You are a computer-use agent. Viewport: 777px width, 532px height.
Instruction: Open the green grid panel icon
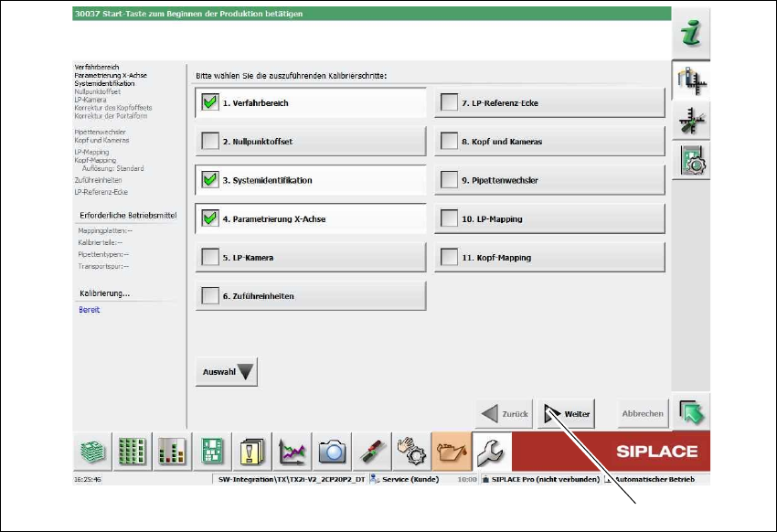coord(133,452)
